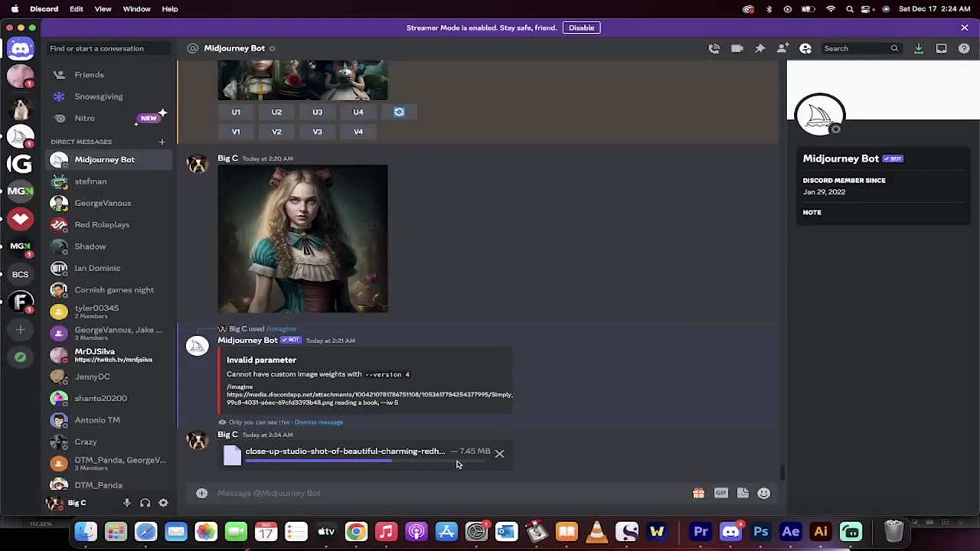Open User Settings gear icon
The height and width of the screenshot is (551, 980).
[163, 503]
